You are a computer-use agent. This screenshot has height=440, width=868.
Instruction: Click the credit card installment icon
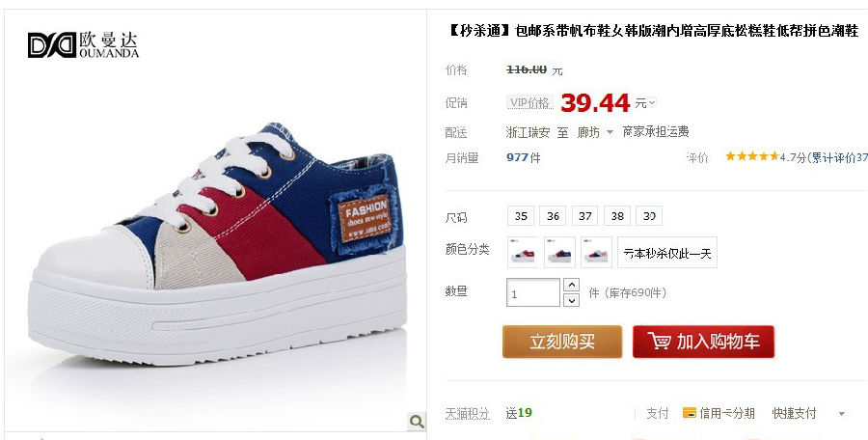[x=690, y=413]
